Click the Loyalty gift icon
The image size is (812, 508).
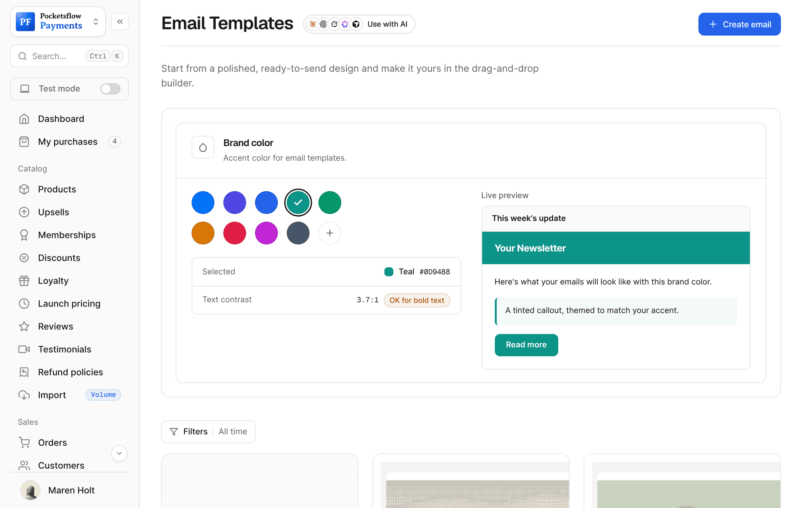(x=24, y=281)
